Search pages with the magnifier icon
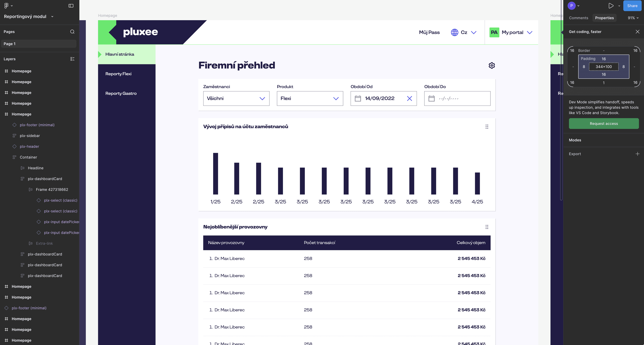 (x=72, y=32)
